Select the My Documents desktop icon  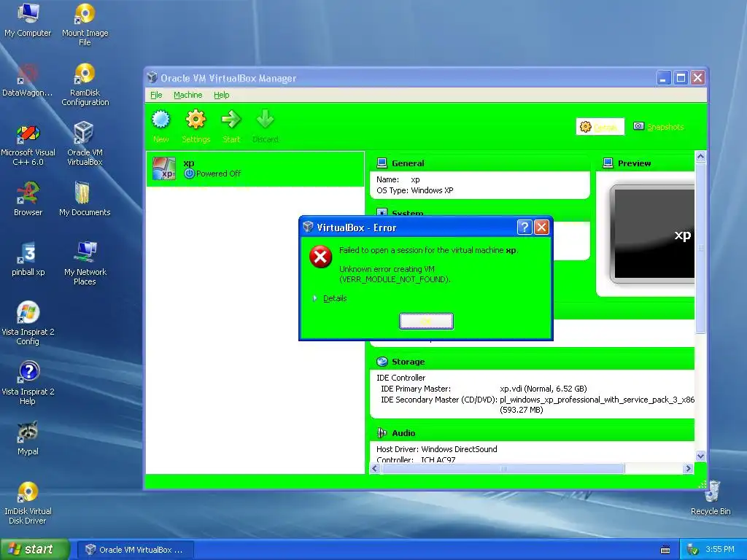point(85,199)
